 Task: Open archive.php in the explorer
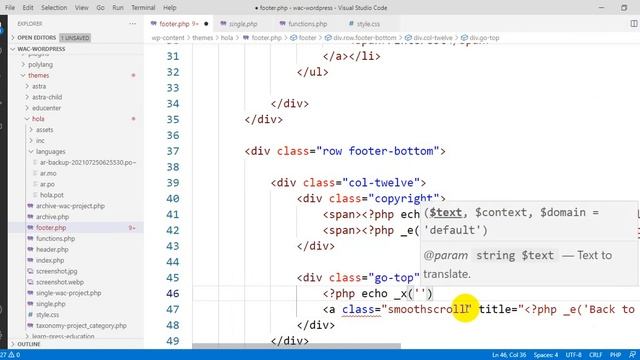pos(52,217)
